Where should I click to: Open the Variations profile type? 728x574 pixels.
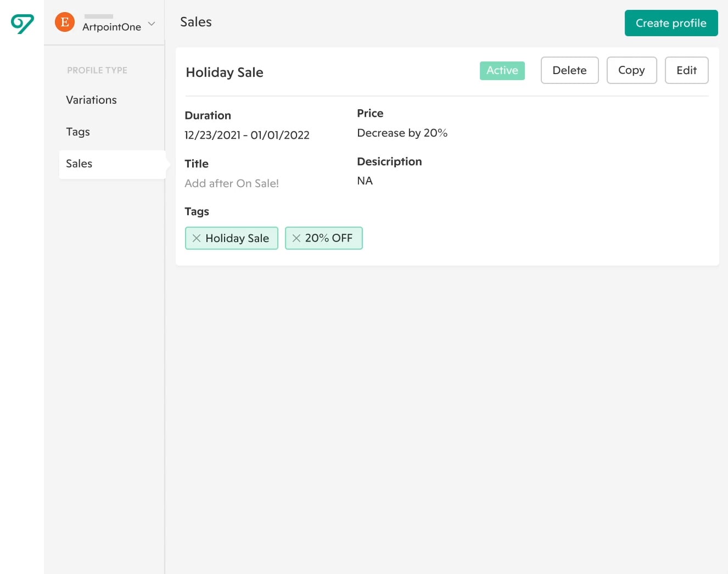(91, 100)
